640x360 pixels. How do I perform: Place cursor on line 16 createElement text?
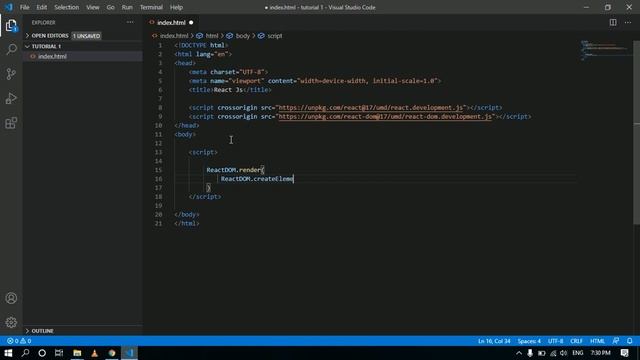[273, 179]
